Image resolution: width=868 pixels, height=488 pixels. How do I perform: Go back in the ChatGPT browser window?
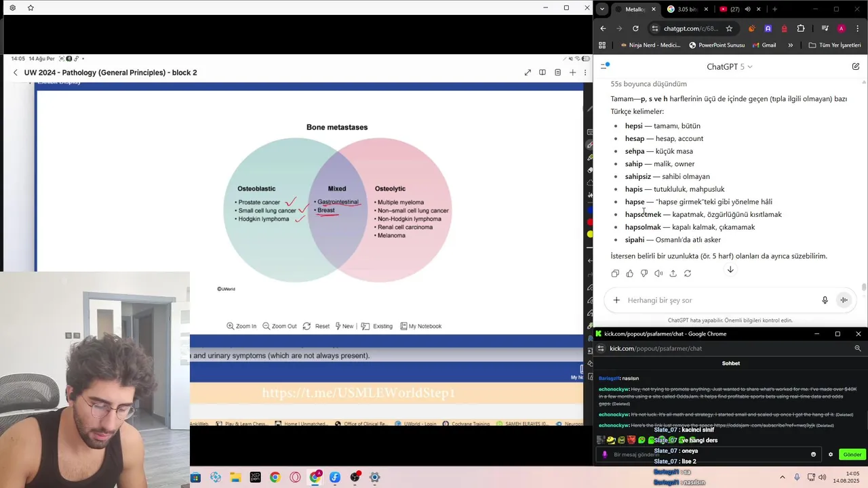click(603, 28)
